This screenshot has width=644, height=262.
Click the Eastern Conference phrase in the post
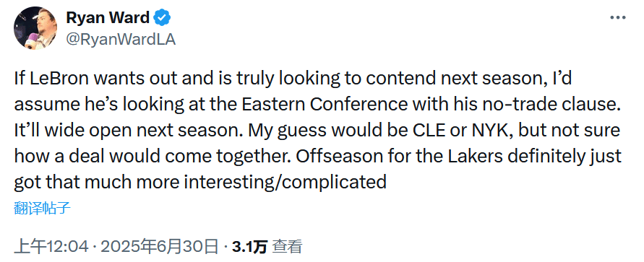pyautogui.click(x=326, y=105)
